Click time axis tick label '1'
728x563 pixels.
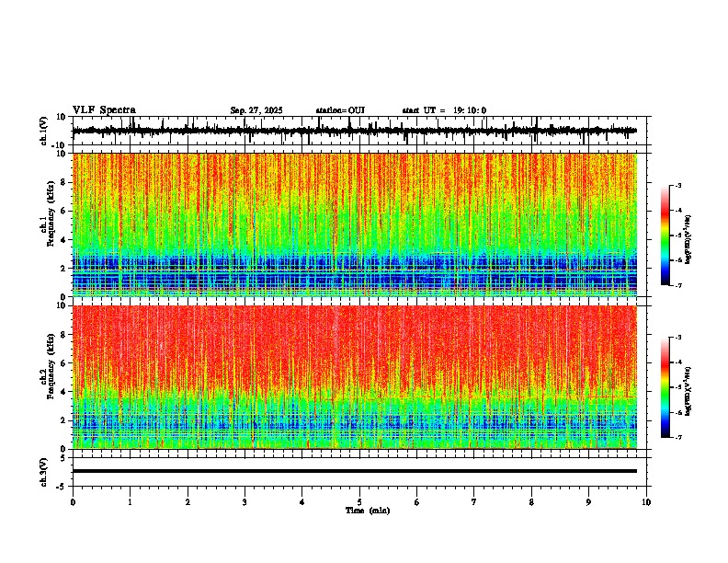pos(130,502)
